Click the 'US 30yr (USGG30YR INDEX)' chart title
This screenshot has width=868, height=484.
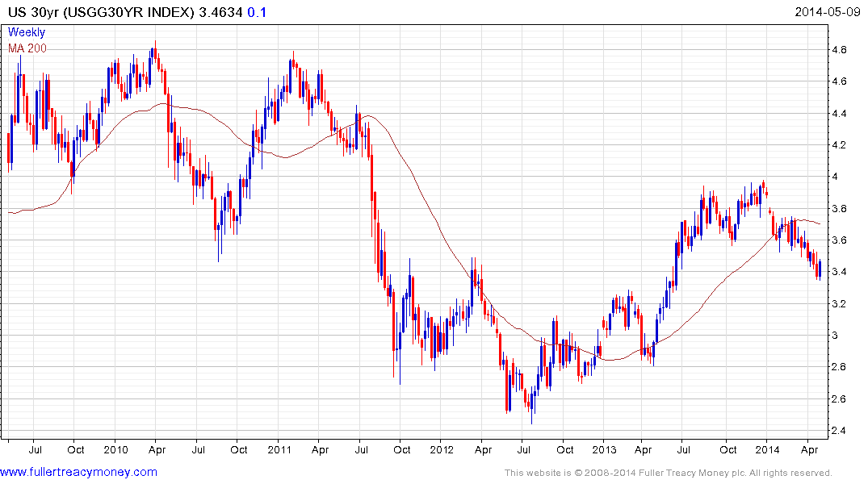click(x=101, y=12)
